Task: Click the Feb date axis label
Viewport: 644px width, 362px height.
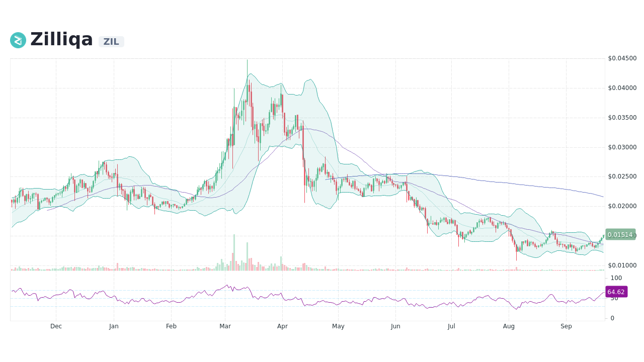Action: [172, 326]
